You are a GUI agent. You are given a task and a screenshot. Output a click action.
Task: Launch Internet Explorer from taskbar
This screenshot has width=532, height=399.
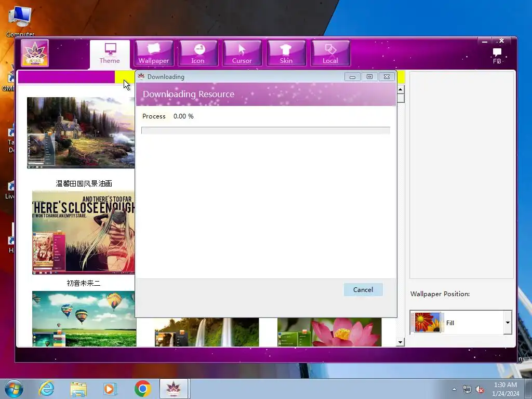pos(46,389)
